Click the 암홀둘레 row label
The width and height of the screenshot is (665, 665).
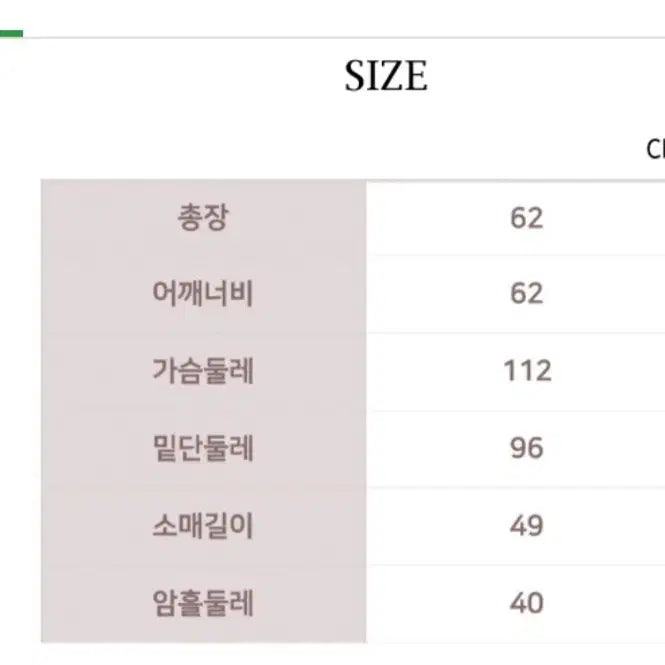tap(203, 603)
